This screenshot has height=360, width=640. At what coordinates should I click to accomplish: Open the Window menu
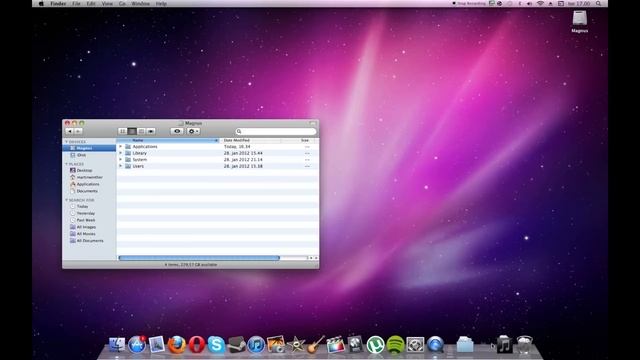[x=140, y=4]
